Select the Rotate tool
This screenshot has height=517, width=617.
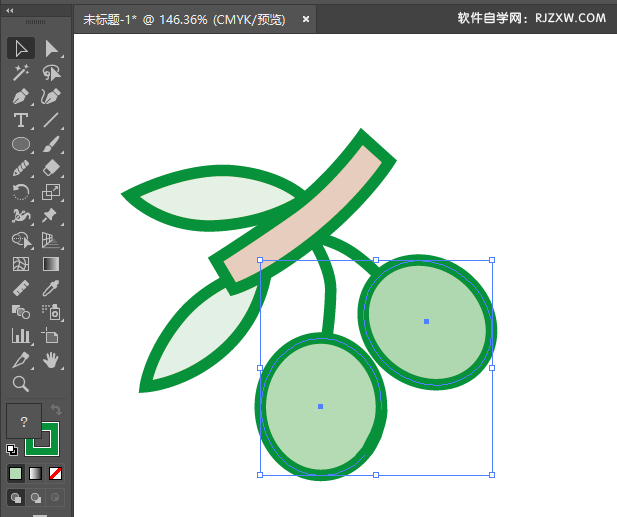pyautogui.click(x=21, y=192)
